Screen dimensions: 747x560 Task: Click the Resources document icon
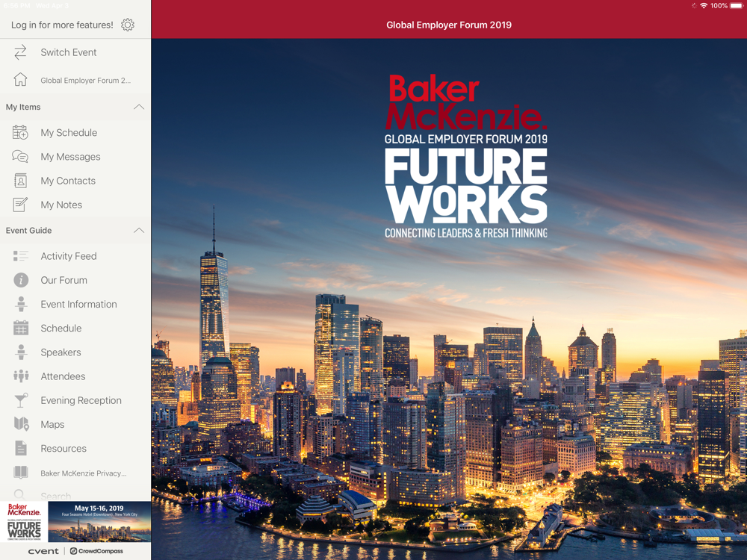(21, 448)
